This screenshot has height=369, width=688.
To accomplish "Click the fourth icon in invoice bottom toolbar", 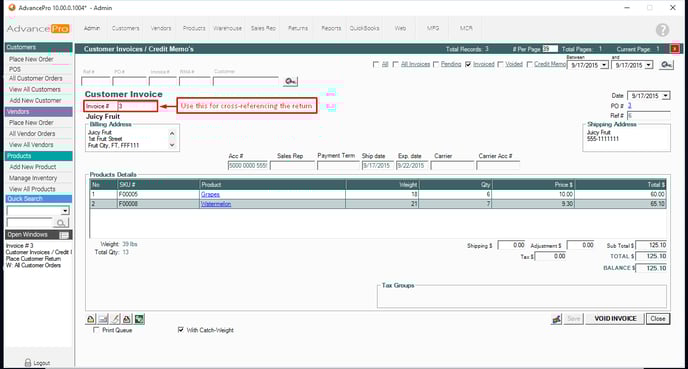I will (x=127, y=319).
